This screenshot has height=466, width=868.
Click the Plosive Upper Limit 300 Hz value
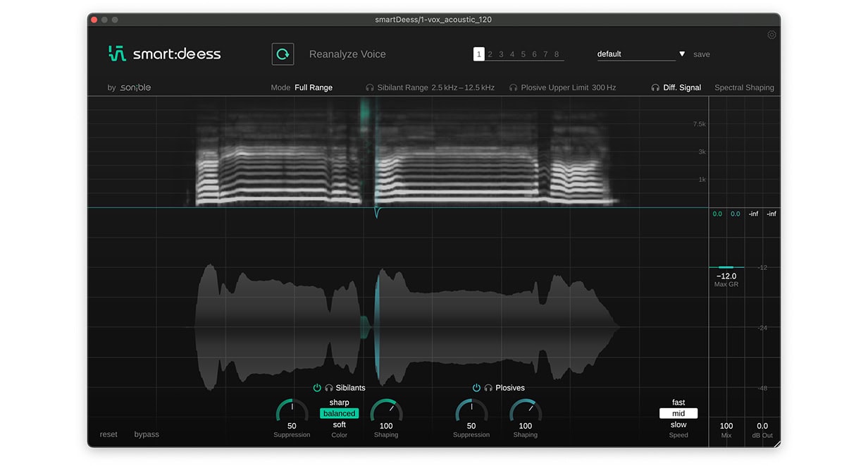pos(604,87)
